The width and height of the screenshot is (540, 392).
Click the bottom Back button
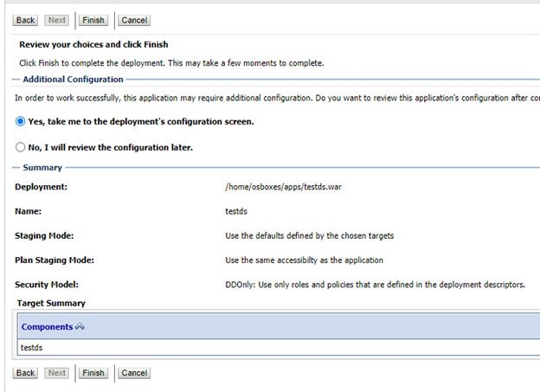(25, 373)
